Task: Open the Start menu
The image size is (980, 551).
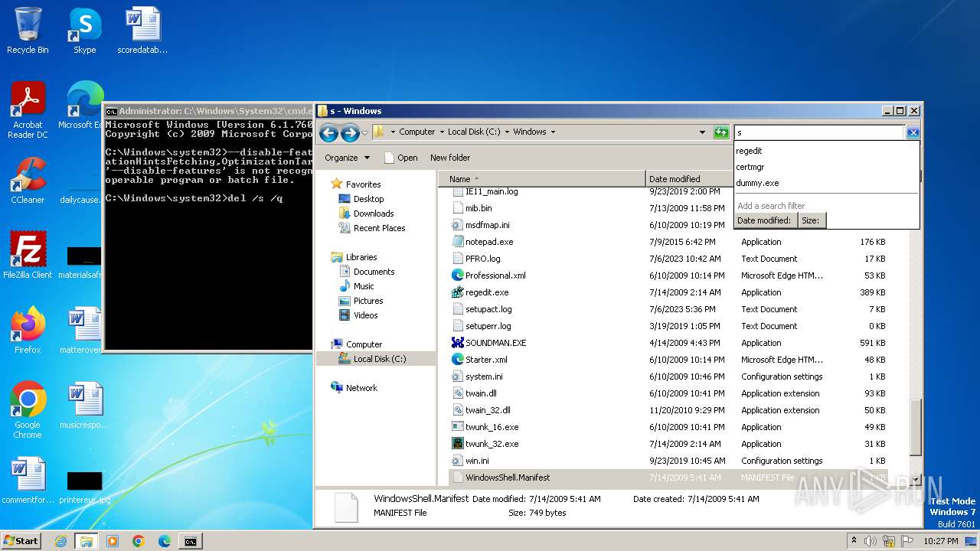Action: [21, 541]
